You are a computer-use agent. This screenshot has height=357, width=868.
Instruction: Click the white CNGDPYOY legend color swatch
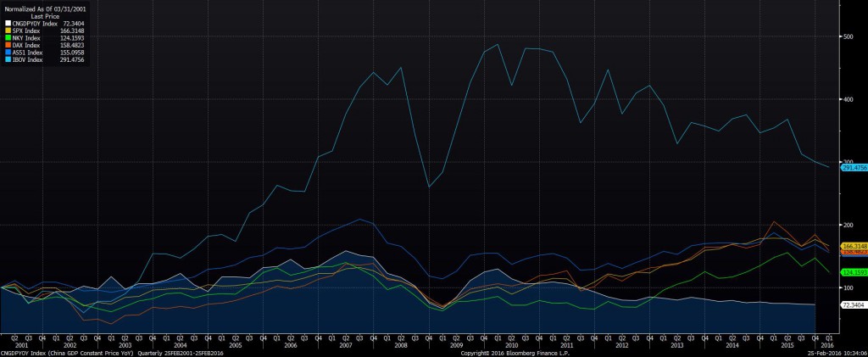[x=7, y=23]
